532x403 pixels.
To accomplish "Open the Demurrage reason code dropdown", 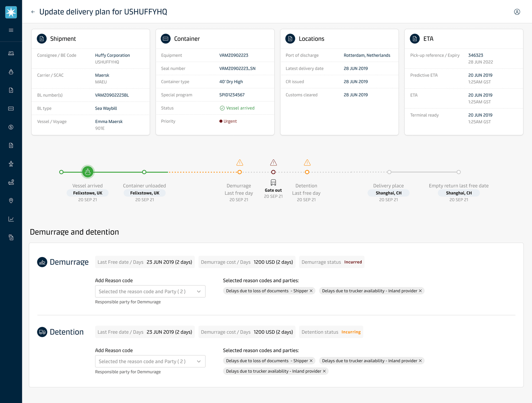I will pyautogui.click(x=150, y=291).
